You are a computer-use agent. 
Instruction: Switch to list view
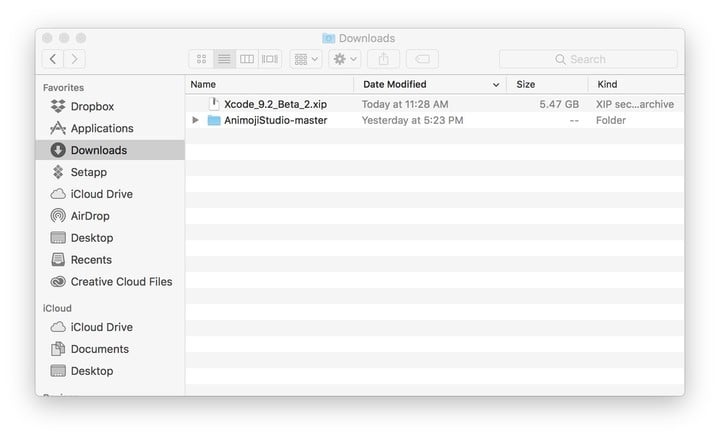pos(224,59)
